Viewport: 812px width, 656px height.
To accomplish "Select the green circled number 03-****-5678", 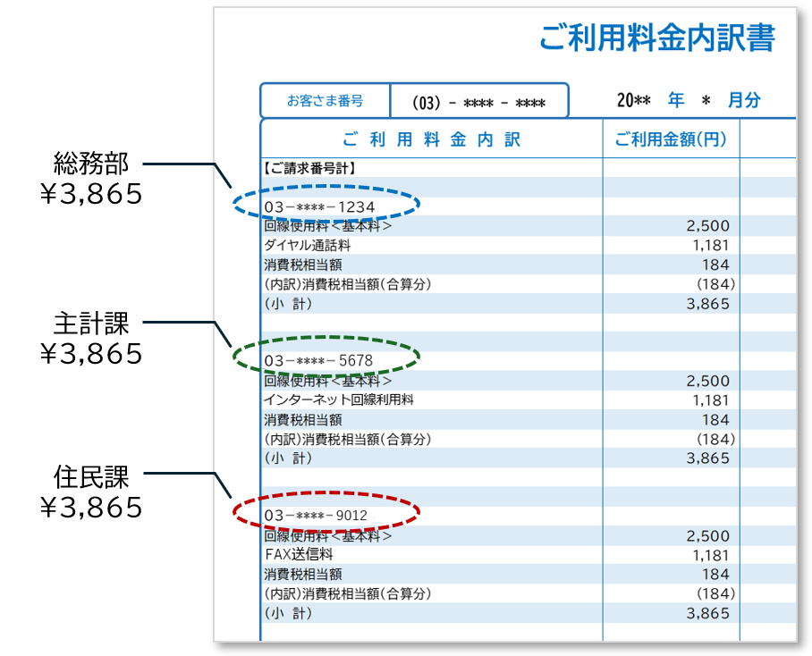I will (x=325, y=359).
